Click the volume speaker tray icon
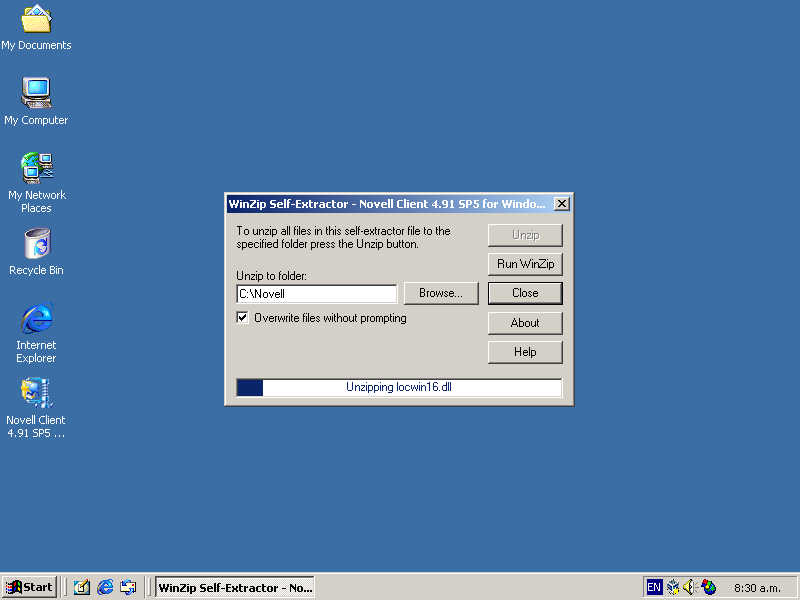 (x=690, y=587)
